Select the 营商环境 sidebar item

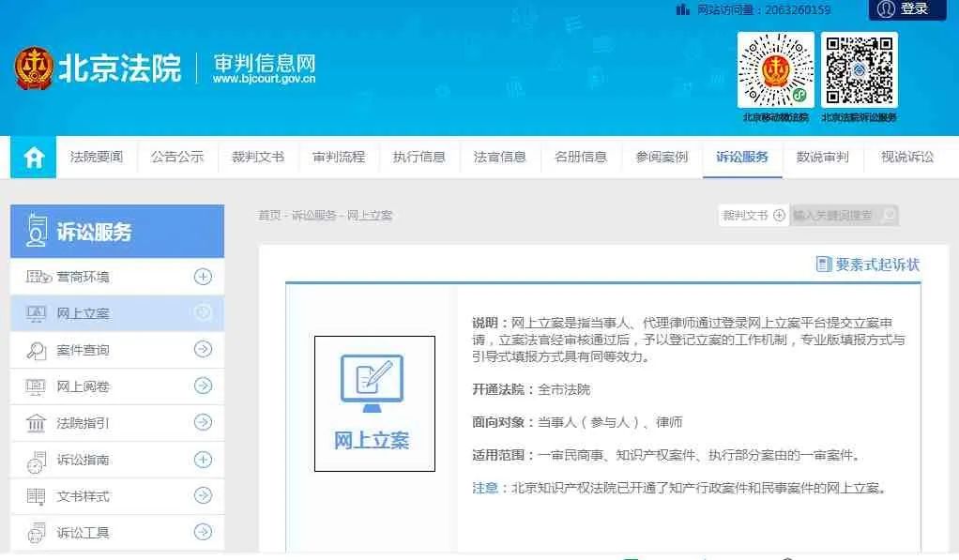tap(117, 277)
